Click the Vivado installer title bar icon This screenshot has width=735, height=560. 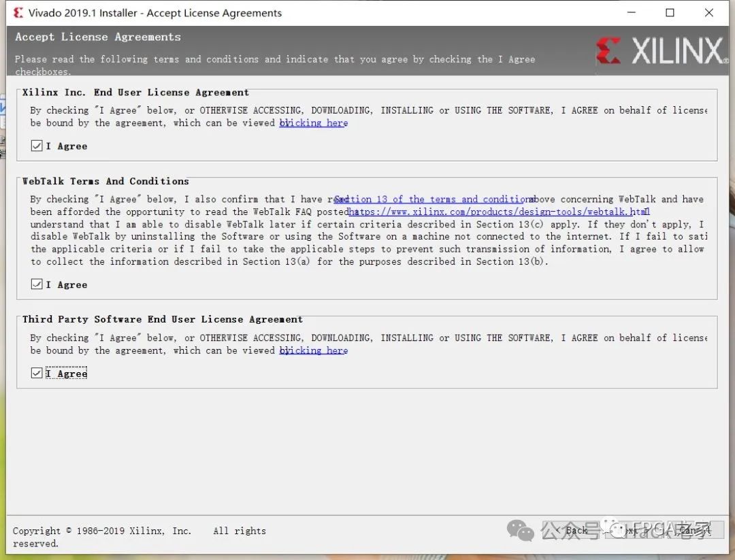tap(18, 13)
